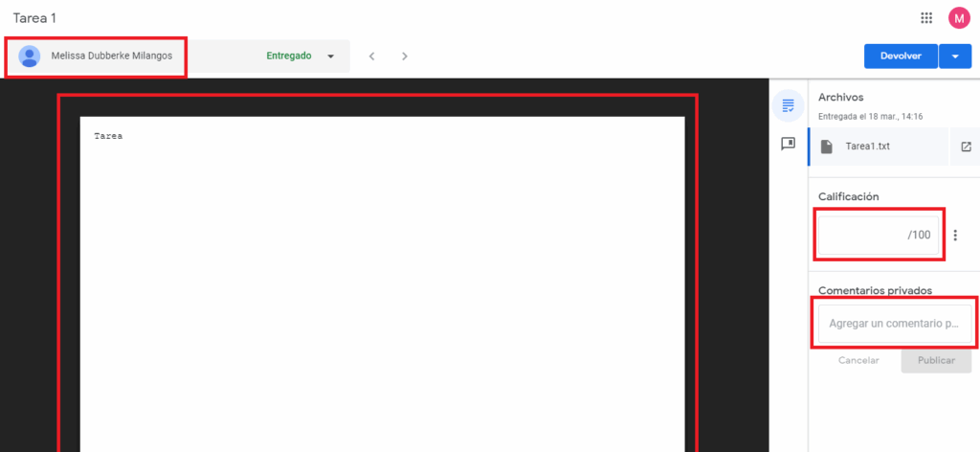
Task: Go to the next student arrow
Action: pos(405,56)
